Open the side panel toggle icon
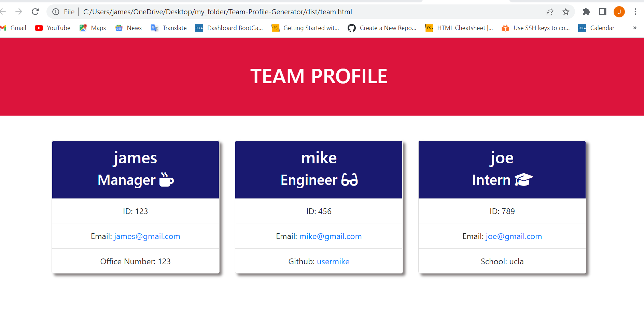The image size is (644, 326). (x=602, y=12)
